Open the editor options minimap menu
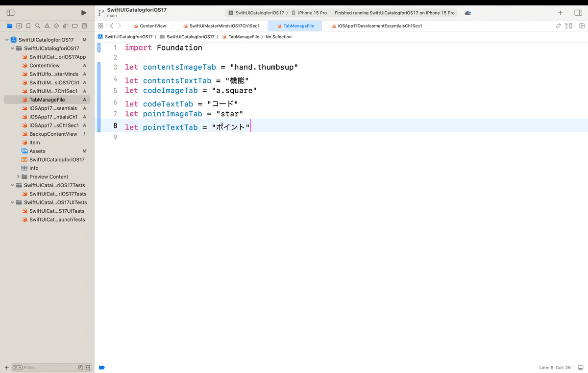The width and height of the screenshot is (588, 373). pyautogui.click(x=568, y=26)
